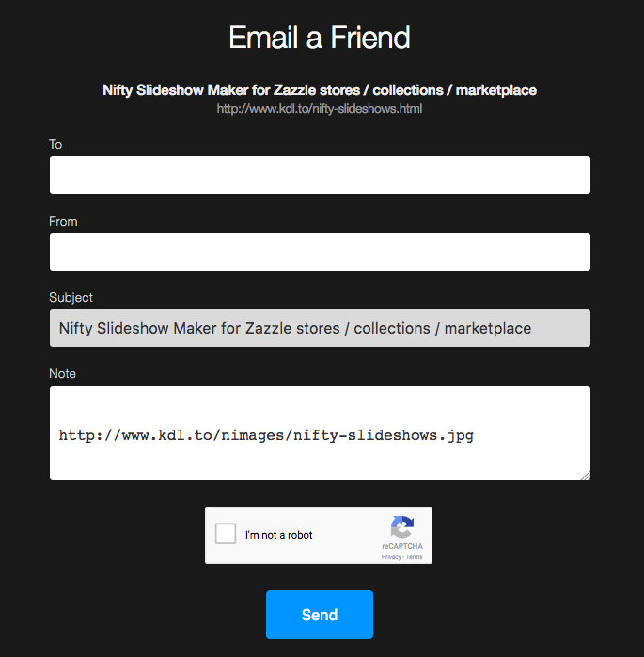Click the Email a Friend heading
The width and height of the screenshot is (644, 657).
point(320,38)
